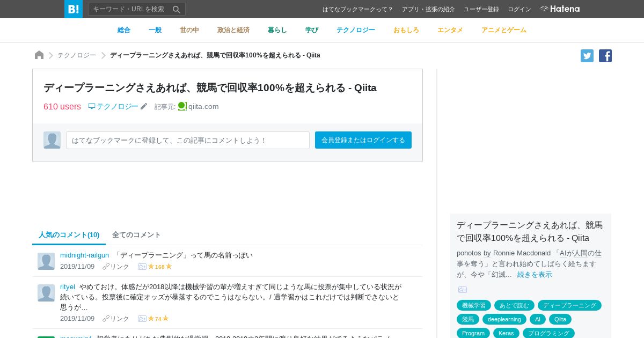Click star icon on midnight-railgun's comment
644x338 pixels.
click(x=151, y=267)
